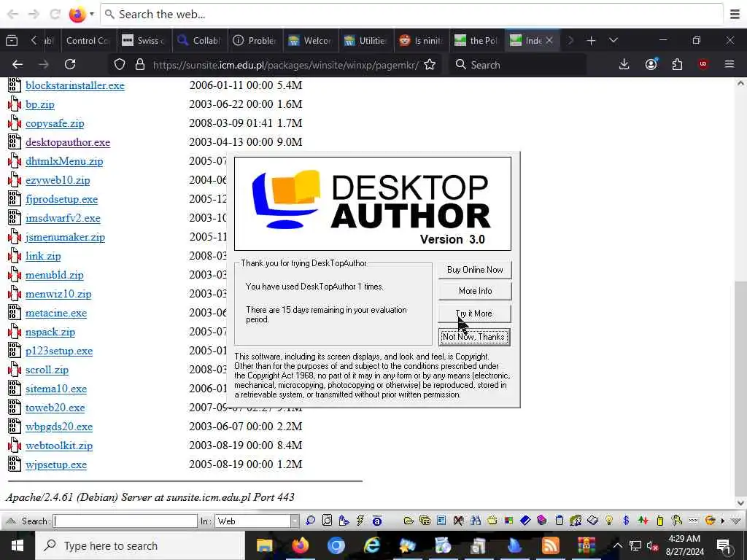Open Firefox logo dropdown arrow at top
This screenshot has width=747, height=560.
(92, 15)
